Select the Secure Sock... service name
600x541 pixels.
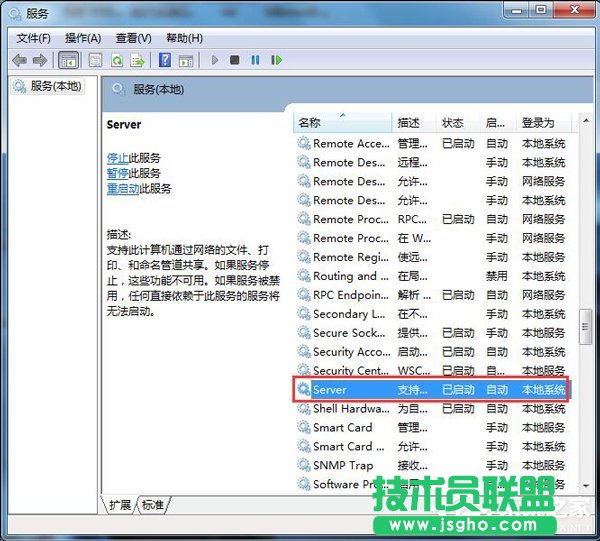click(x=349, y=333)
